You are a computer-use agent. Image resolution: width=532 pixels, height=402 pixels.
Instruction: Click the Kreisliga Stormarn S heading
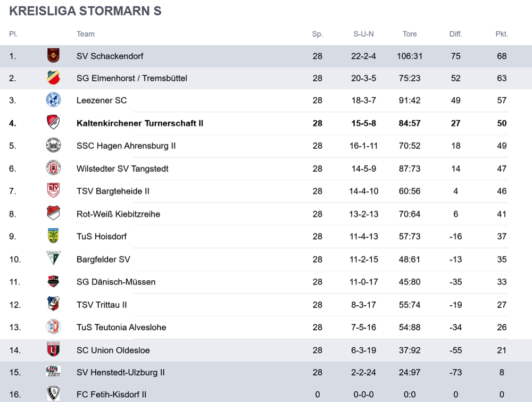click(x=85, y=11)
